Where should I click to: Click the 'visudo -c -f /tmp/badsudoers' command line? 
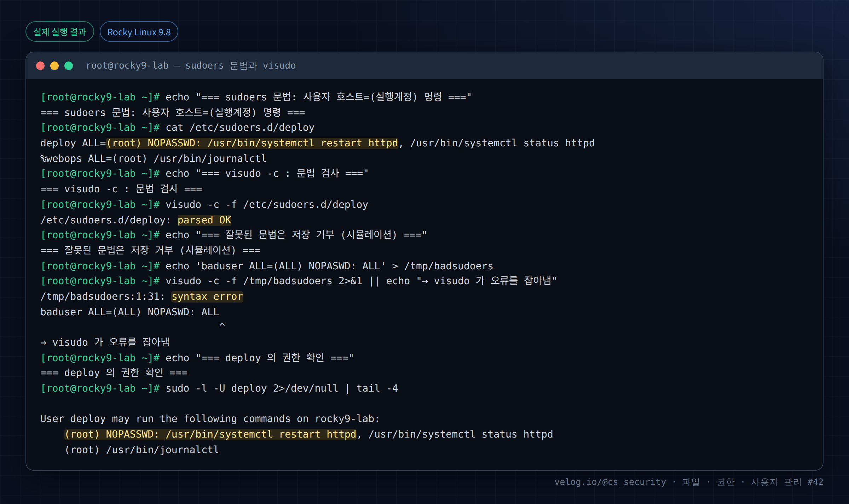coord(299,281)
